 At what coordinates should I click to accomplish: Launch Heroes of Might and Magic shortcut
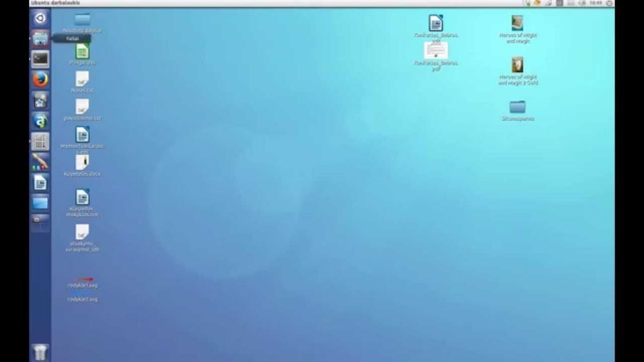[518, 29]
